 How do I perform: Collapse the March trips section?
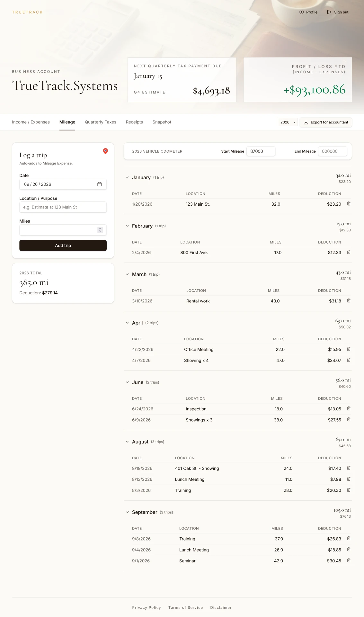(127, 274)
